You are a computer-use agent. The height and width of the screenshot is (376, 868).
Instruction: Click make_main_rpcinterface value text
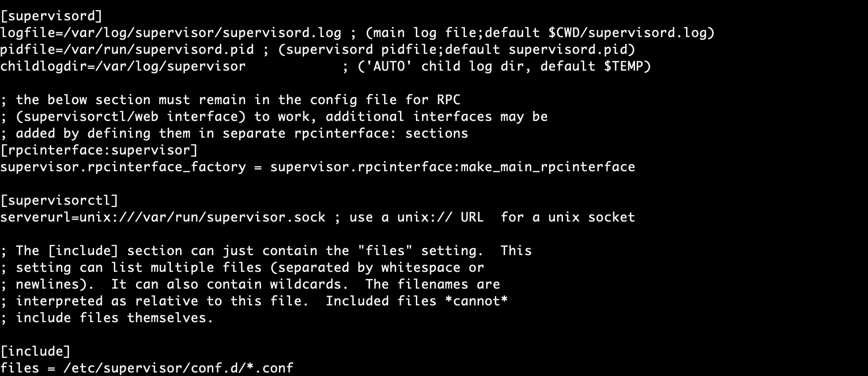point(548,167)
